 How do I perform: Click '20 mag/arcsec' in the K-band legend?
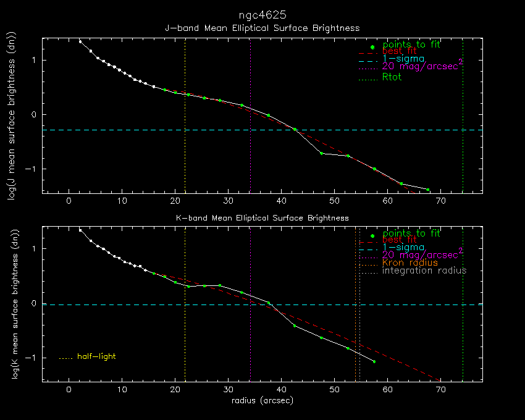pos(420,255)
